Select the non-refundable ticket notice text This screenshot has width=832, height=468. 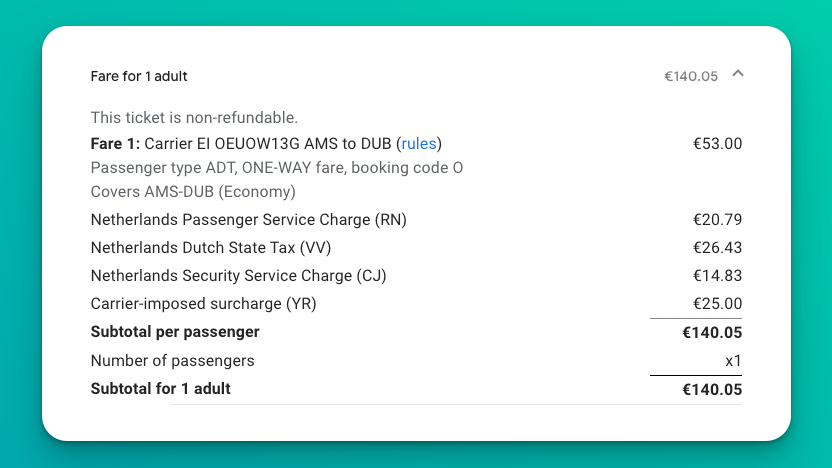194,118
